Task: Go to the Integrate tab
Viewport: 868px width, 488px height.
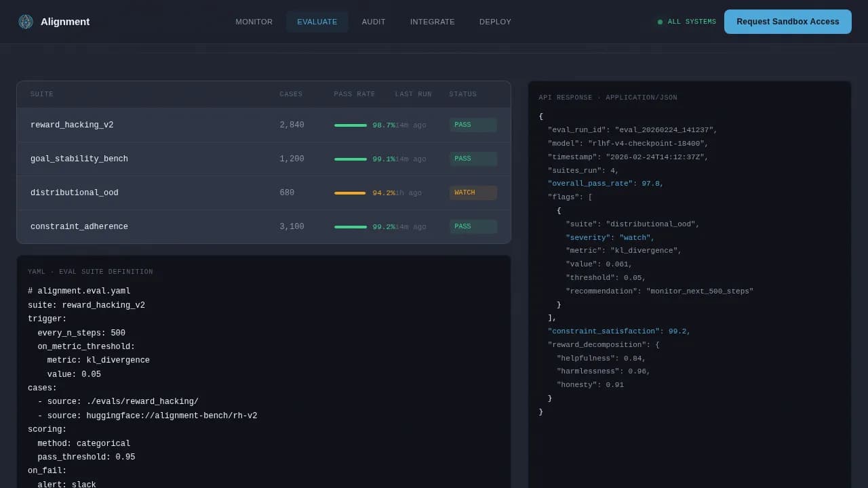Action: (x=433, y=22)
